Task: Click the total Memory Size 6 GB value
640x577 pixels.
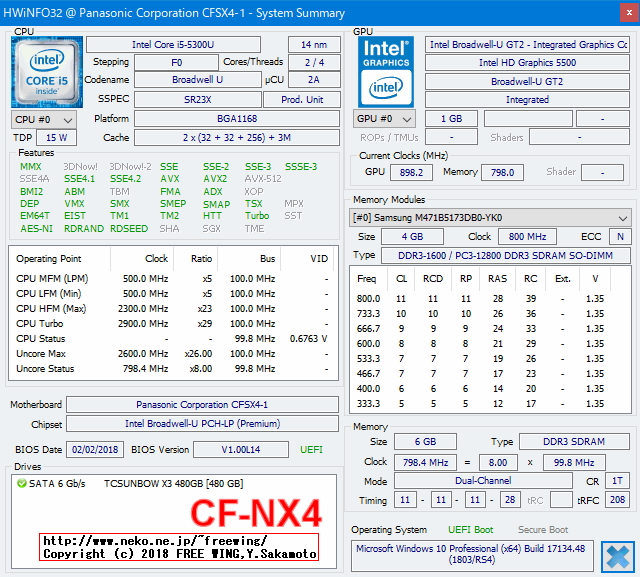Action: [425, 442]
